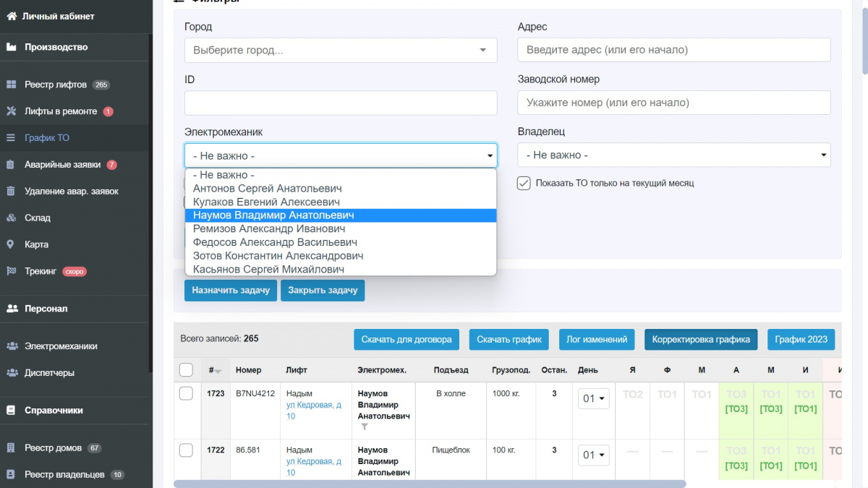868x488 pixels.
Task: Focus the Заводской номер input field
Action: pyautogui.click(x=674, y=103)
